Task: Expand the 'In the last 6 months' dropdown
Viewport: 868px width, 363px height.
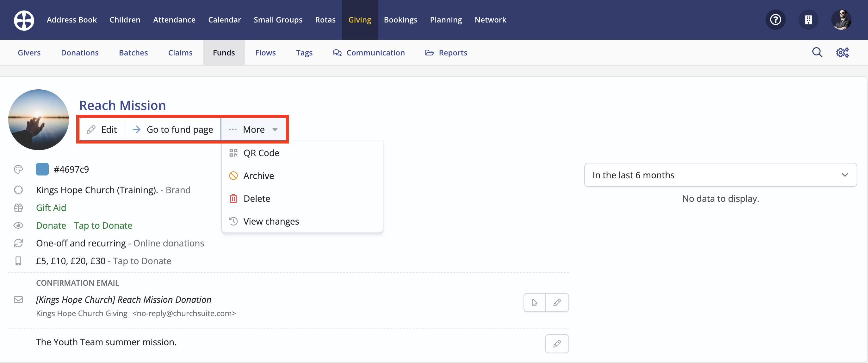Action: pyautogui.click(x=720, y=175)
